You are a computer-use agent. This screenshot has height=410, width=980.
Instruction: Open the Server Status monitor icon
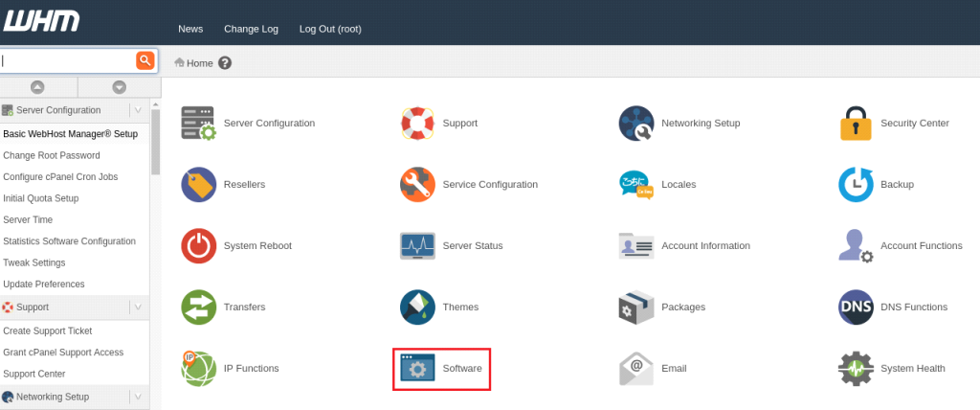[x=417, y=246]
